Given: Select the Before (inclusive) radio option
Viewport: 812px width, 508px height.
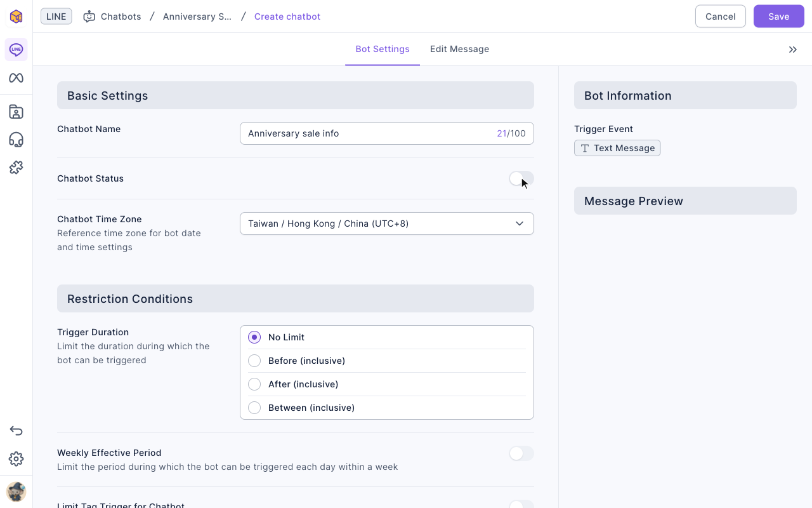Looking at the screenshot, I should tap(254, 361).
